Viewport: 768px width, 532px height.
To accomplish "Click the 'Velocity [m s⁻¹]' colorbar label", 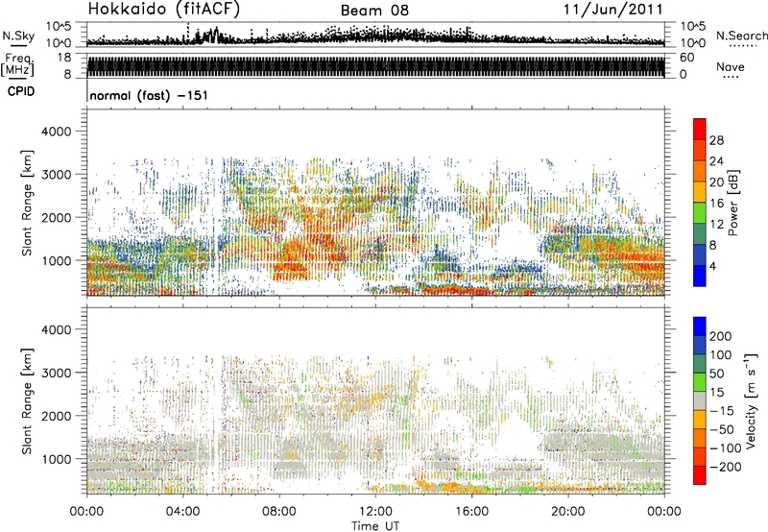I will tap(751, 400).
